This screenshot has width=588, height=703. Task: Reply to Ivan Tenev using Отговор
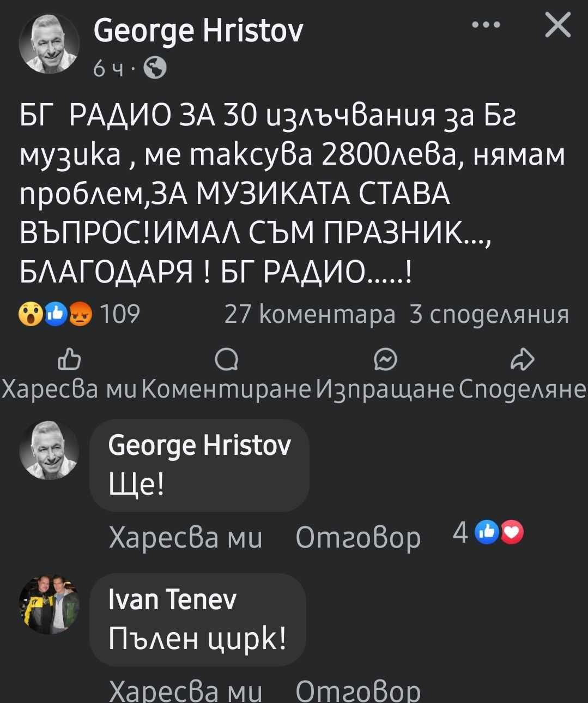[356, 691]
